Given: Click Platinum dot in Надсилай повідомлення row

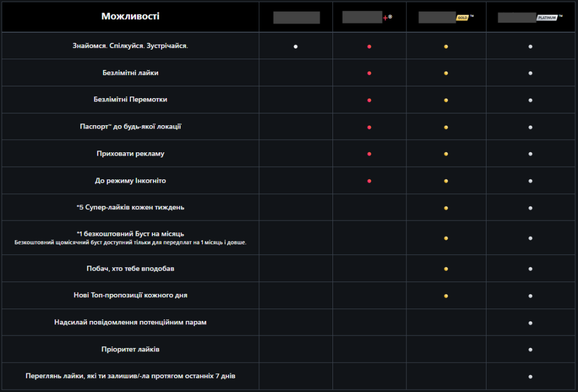Looking at the screenshot, I should (x=531, y=323).
